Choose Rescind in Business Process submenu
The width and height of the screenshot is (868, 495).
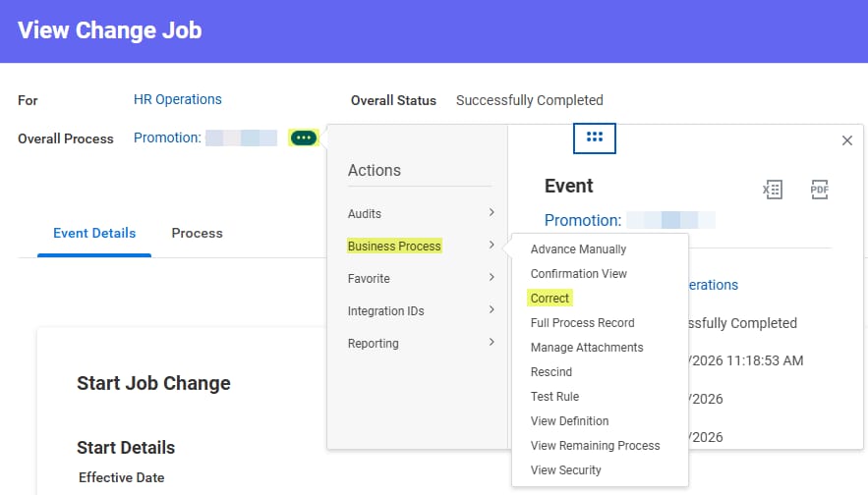click(x=550, y=371)
